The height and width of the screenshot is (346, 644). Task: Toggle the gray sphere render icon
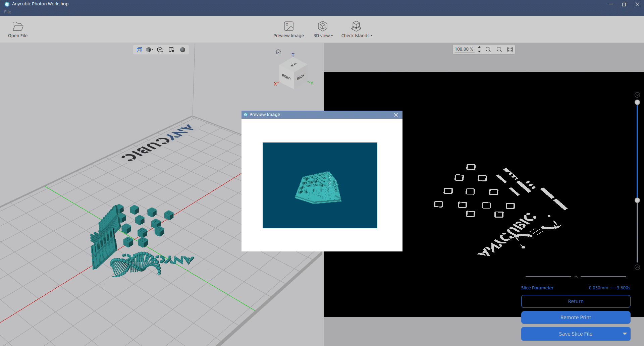[x=182, y=50]
